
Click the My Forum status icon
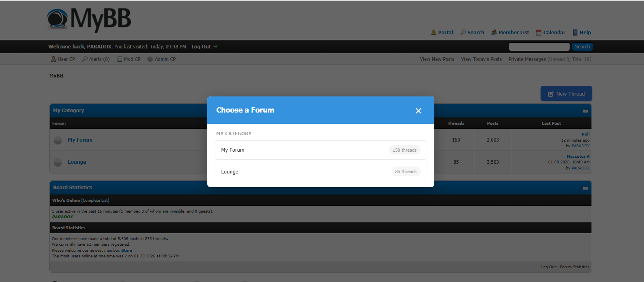(x=58, y=140)
